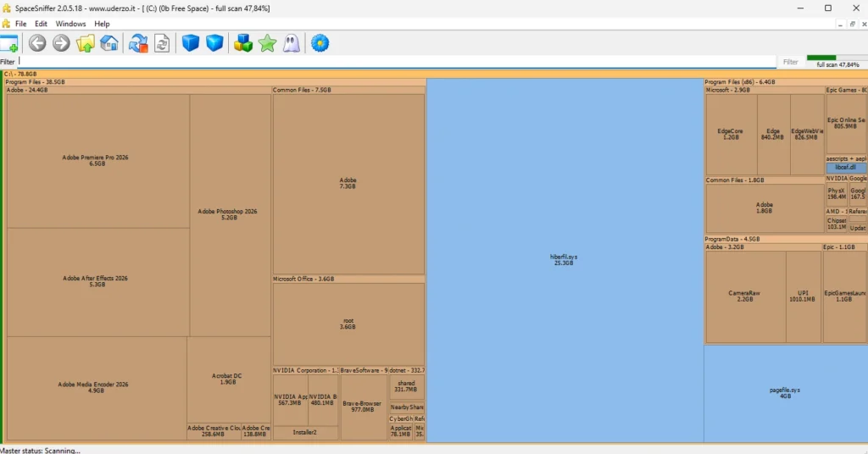Select the CameraRaw 2.2GB block
The width and height of the screenshot is (868, 454).
point(745,296)
